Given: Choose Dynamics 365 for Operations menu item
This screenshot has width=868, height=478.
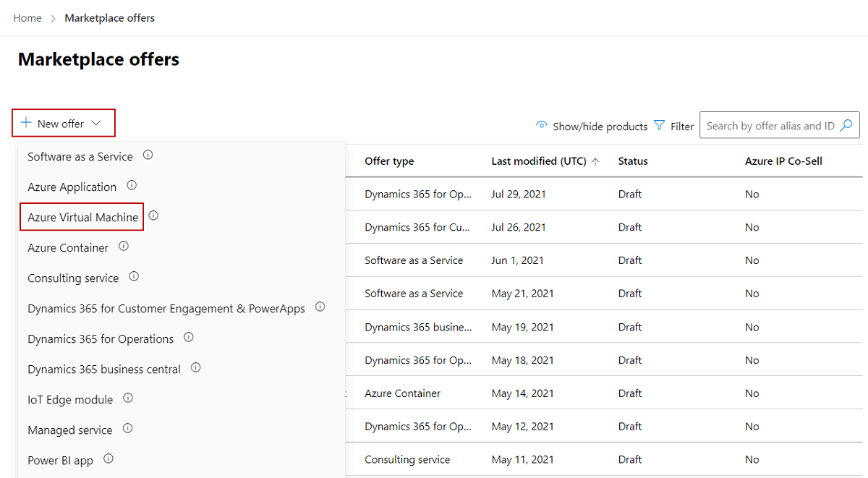Looking at the screenshot, I should (101, 338).
